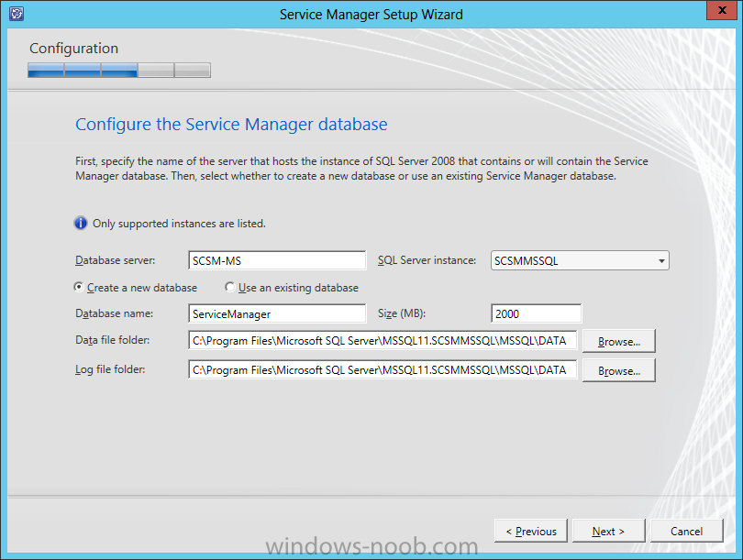Click the Database name field ServiceManager
The height and width of the screenshot is (560, 743).
(277, 313)
